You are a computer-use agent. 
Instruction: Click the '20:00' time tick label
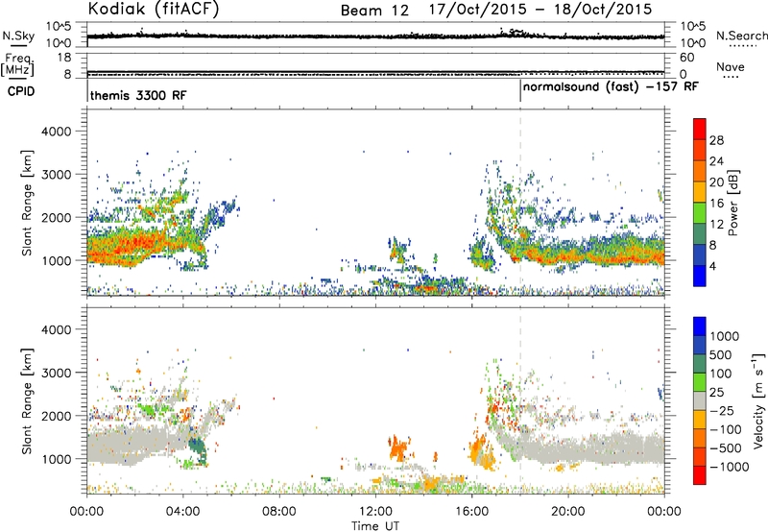pyautogui.click(x=567, y=512)
